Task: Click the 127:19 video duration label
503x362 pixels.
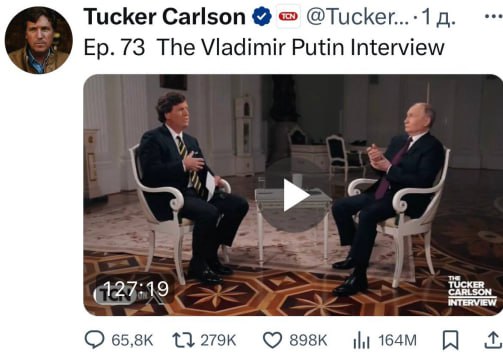Action: [x=136, y=289]
